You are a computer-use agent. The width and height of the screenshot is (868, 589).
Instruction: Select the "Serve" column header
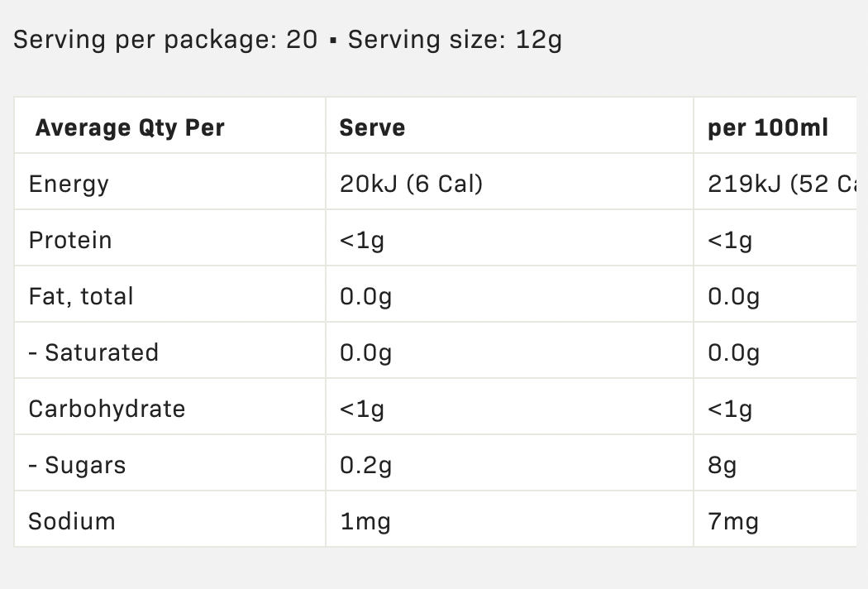pos(372,128)
